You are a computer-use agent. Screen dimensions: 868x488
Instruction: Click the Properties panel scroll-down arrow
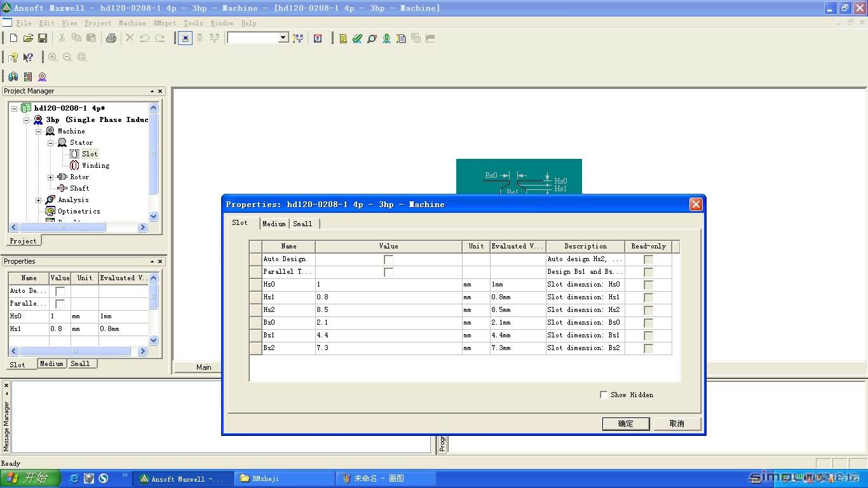tap(153, 341)
